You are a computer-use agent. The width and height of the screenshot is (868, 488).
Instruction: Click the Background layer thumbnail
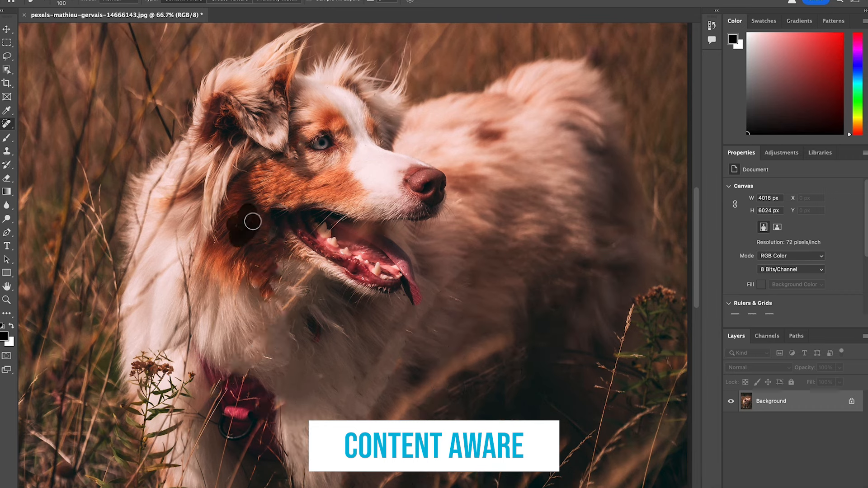tap(747, 400)
